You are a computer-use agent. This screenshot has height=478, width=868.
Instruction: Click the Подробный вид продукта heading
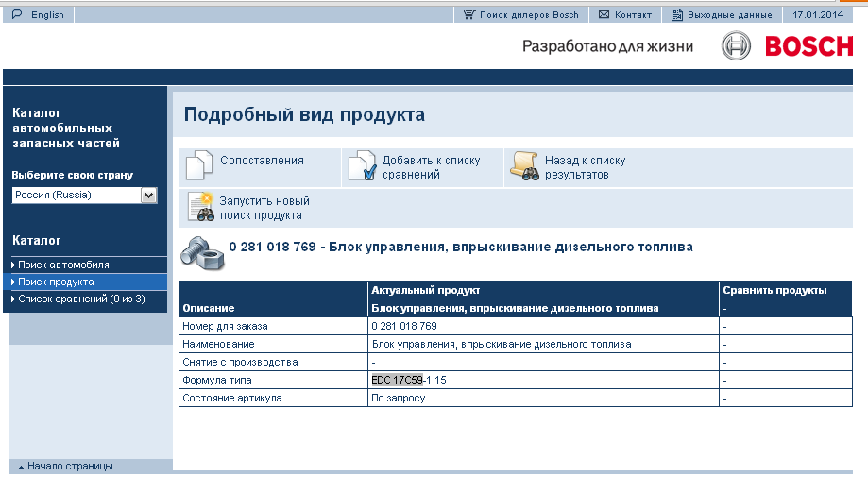coord(304,114)
